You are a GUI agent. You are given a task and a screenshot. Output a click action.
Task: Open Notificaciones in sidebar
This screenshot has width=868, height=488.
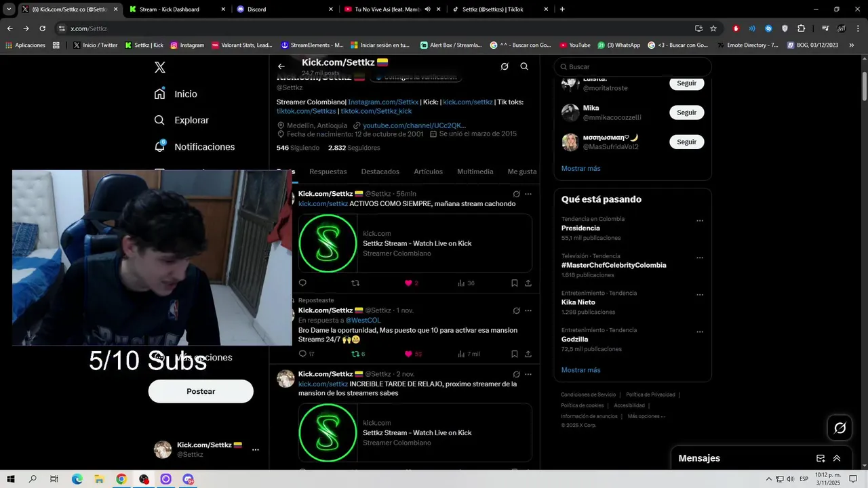coord(194,146)
